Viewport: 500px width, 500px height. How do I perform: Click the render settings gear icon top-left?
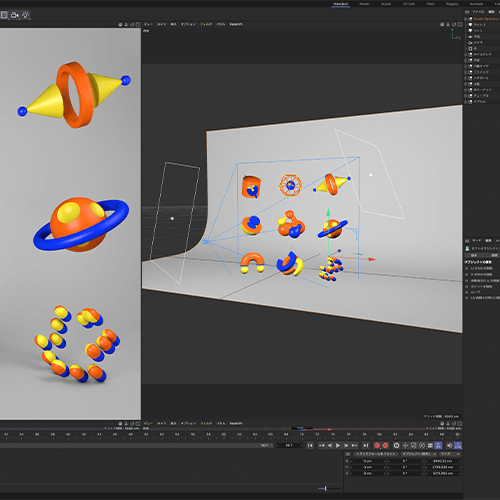point(26,15)
